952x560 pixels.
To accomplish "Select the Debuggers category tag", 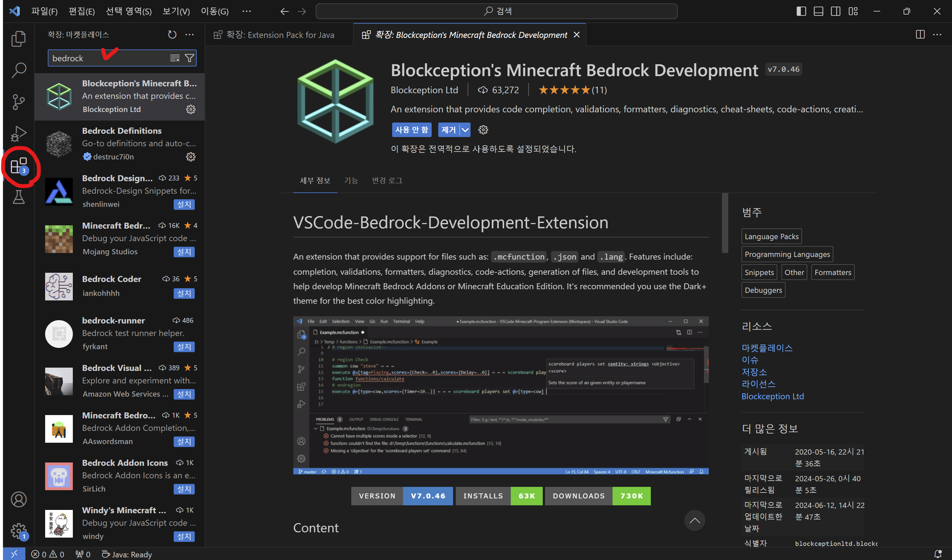I will coord(763,291).
